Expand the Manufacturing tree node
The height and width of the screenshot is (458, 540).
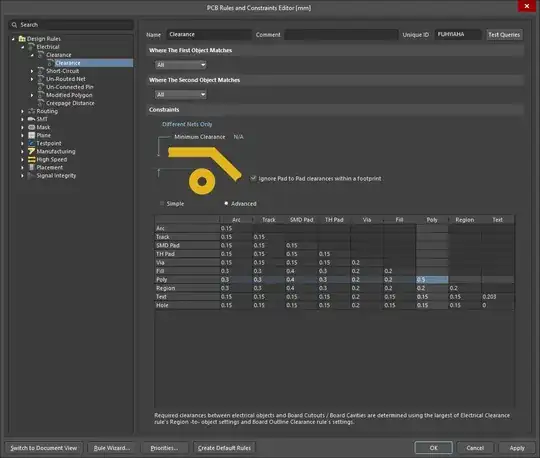click(22, 151)
